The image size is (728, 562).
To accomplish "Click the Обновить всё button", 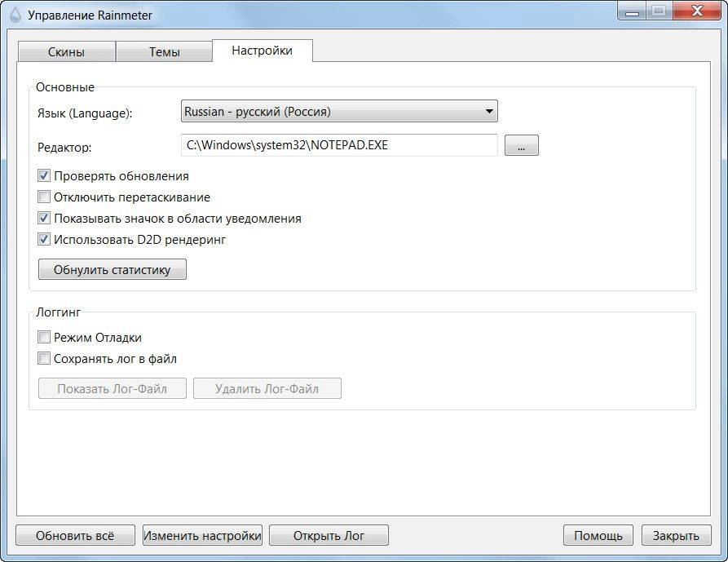I will [75, 536].
